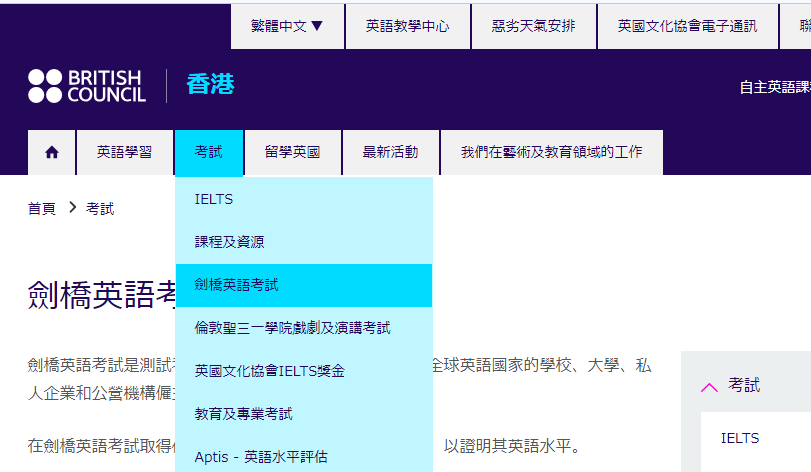Select the 最新活動 navigation tab
The height and width of the screenshot is (472, 811).
point(391,153)
